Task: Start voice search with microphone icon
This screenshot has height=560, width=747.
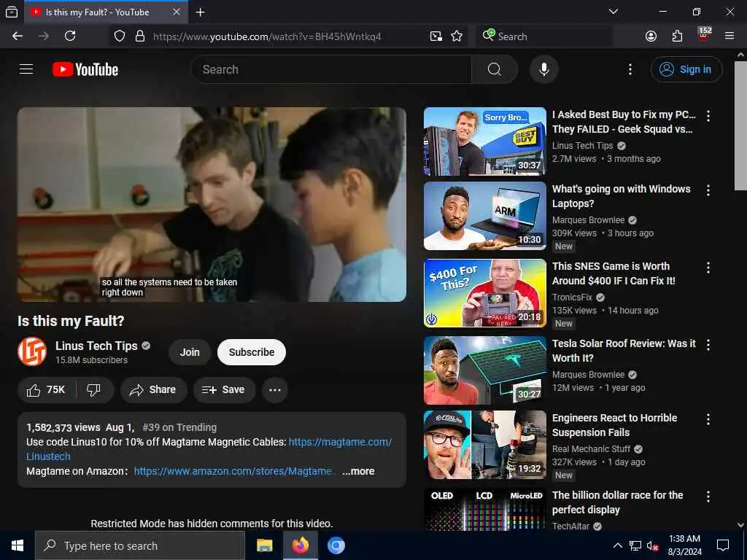Action: point(544,69)
